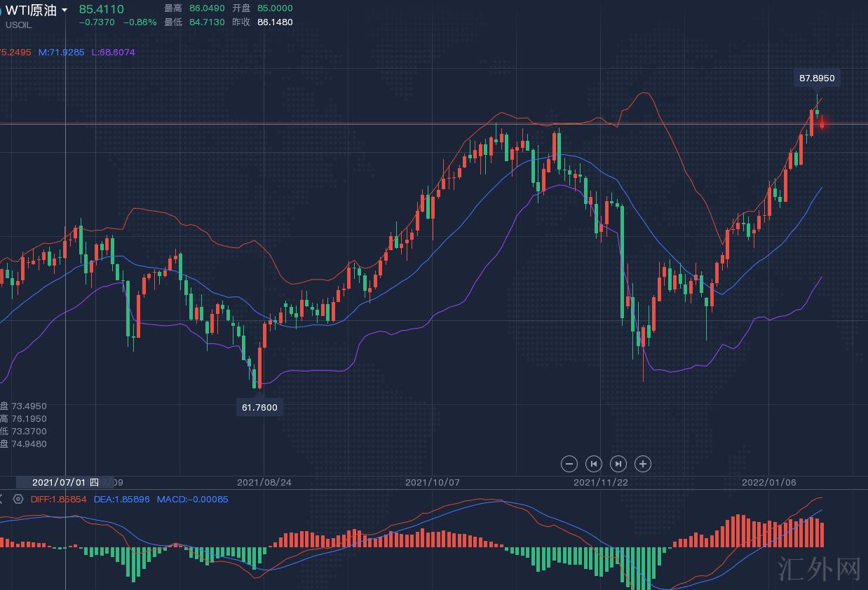Screen dimensions: 868x590
Task: Click the 2021/10/07 date on time axis
Action: click(432, 482)
